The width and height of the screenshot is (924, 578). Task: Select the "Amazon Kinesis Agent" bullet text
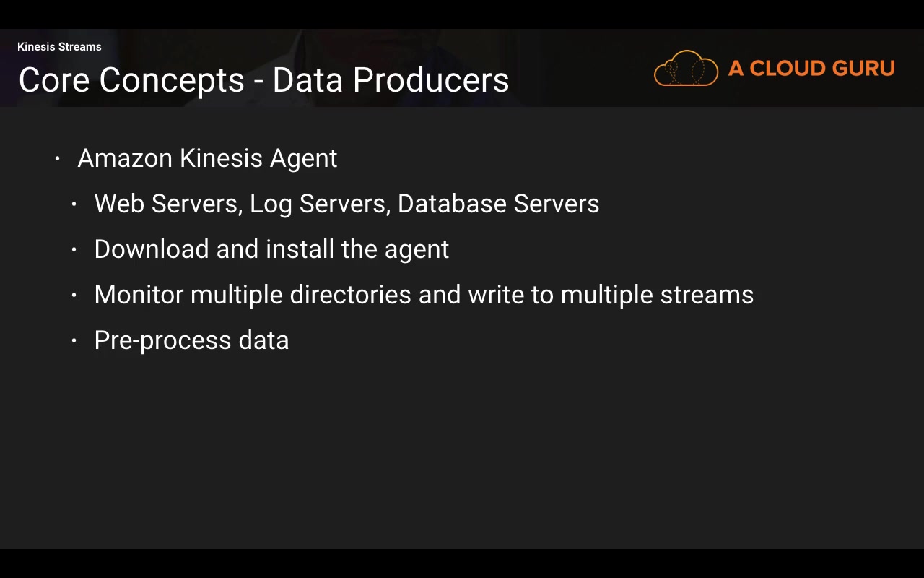(x=207, y=158)
